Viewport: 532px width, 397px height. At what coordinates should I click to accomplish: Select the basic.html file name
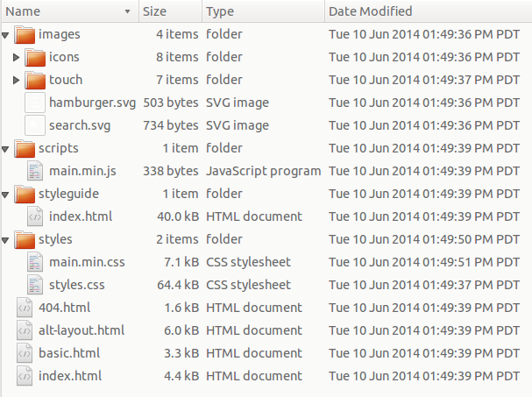pyautogui.click(x=69, y=353)
